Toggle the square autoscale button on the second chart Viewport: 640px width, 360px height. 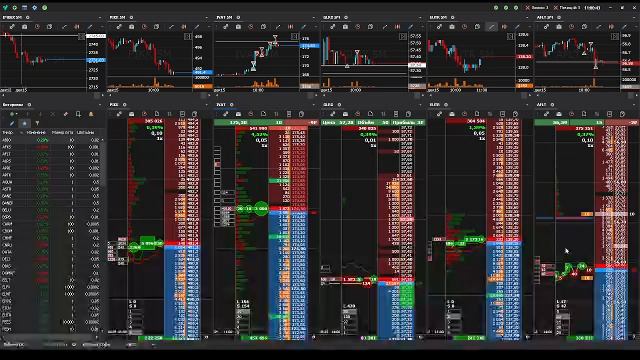tap(188, 37)
